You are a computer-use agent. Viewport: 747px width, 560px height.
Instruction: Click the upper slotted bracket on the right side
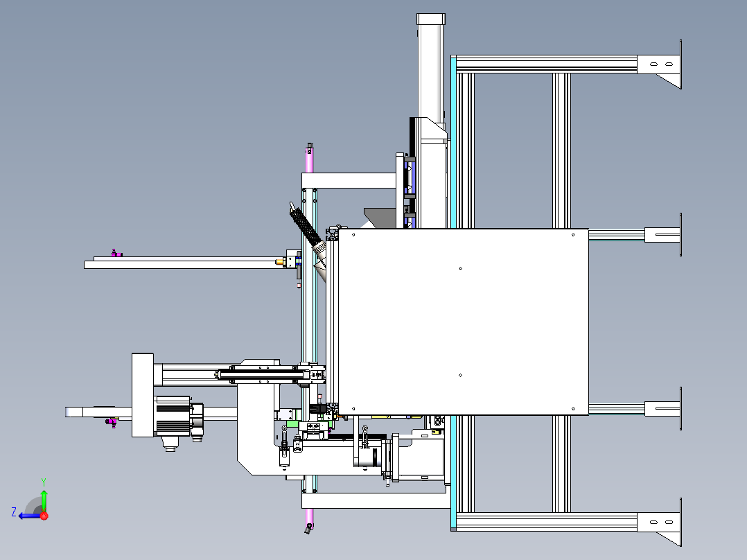[x=663, y=235]
